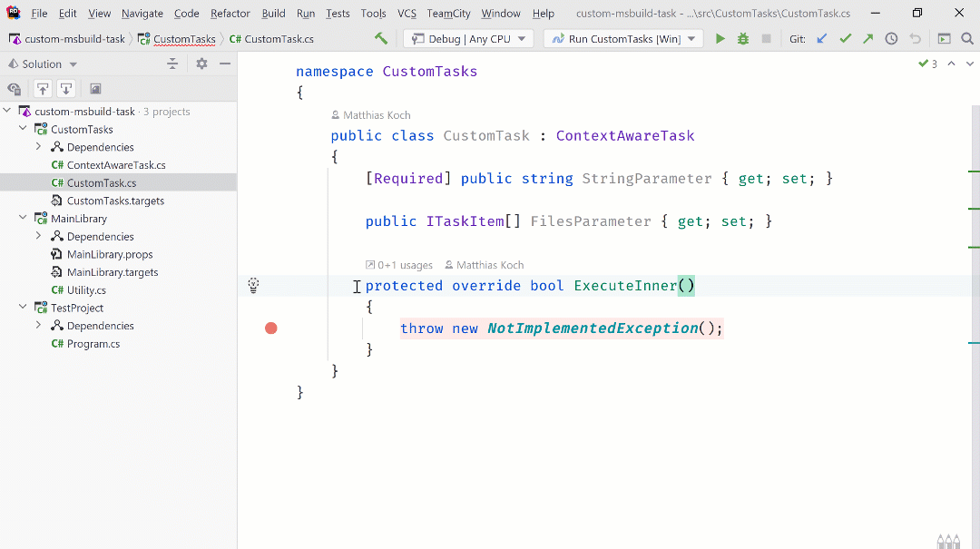Click the Search Everywhere magnifier icon
This screenshot has height=549, width=980.
(967, 39)
